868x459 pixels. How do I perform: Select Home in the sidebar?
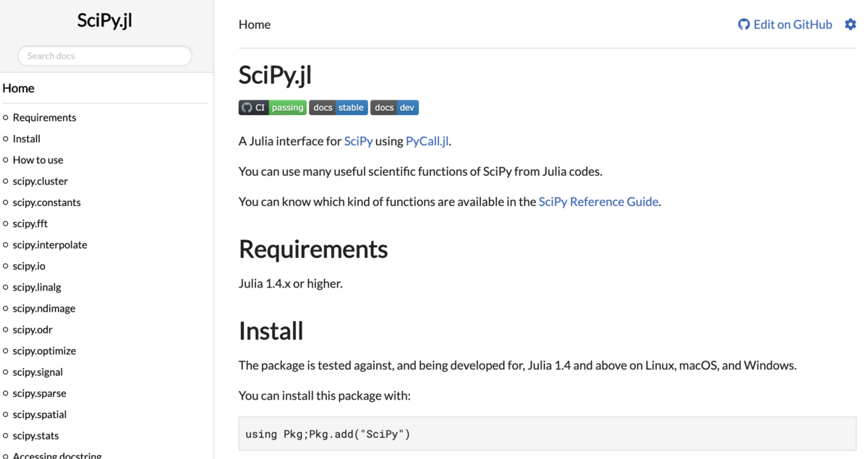pos(19,88)
